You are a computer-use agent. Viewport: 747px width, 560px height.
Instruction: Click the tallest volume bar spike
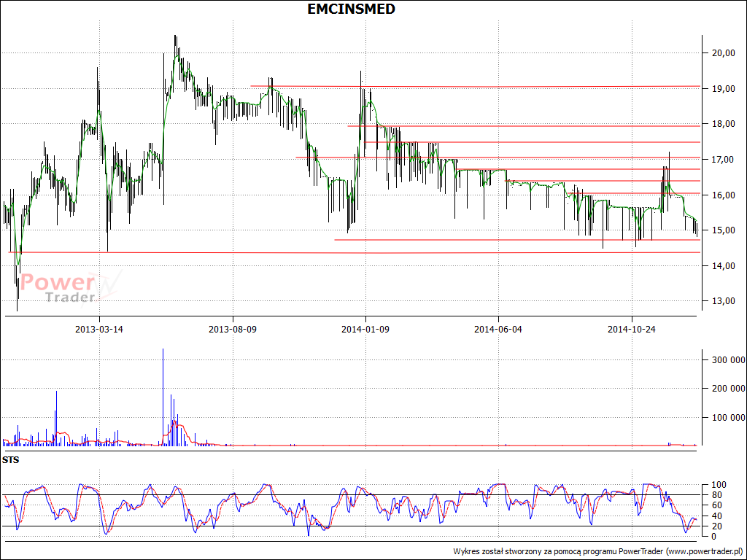pyautogui.click(x=163, y=397)
